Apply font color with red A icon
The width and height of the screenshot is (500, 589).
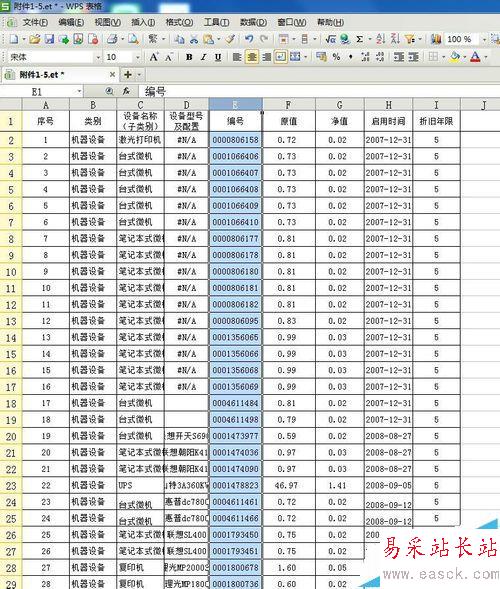[x=475, y=57]
